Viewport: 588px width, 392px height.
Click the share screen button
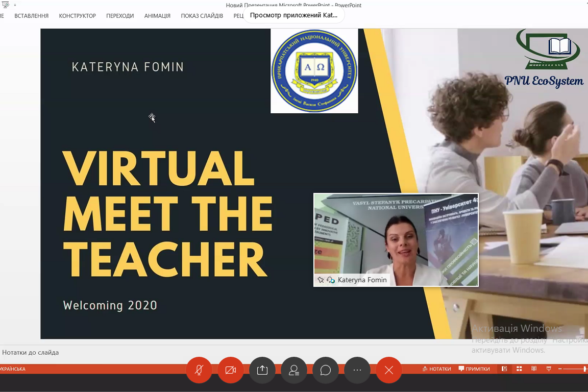coord(262,370)
